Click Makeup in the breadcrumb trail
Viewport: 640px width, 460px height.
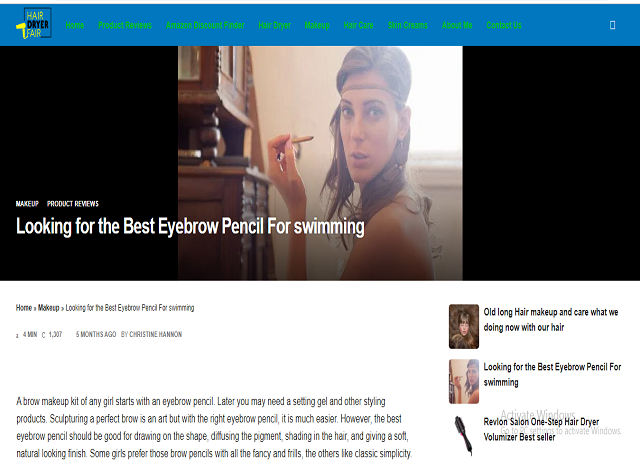point(49,308)
